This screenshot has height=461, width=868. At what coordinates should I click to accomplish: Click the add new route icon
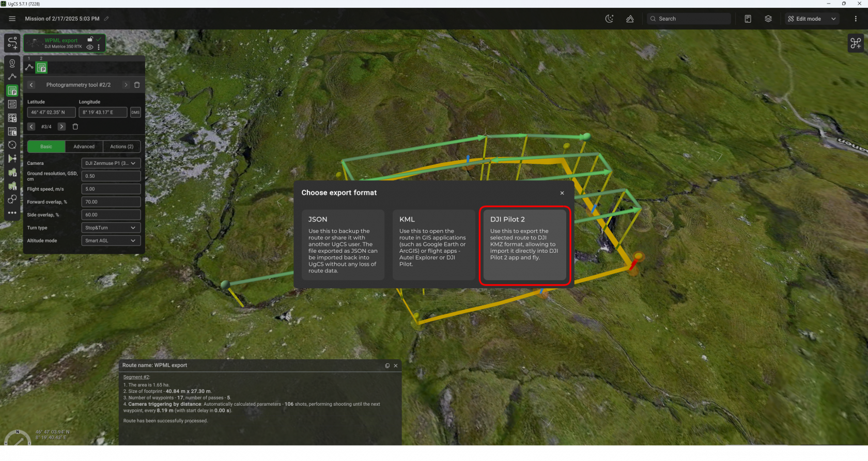(x=12, y=43)
